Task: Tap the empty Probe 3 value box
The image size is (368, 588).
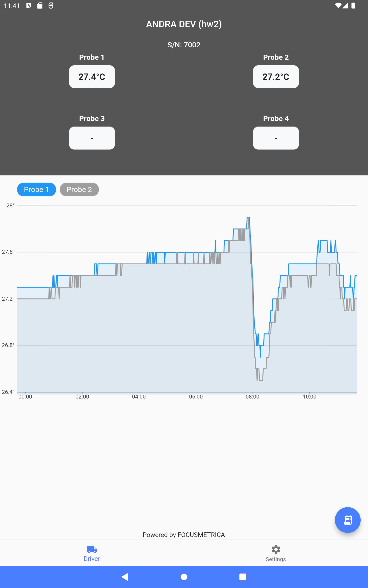Action: tap(92, 138)
